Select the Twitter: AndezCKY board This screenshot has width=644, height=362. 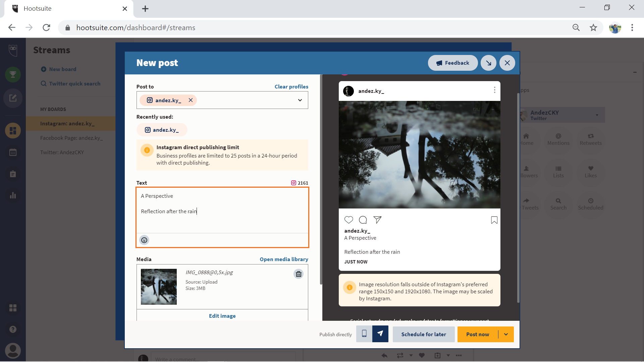click(62, 152)
